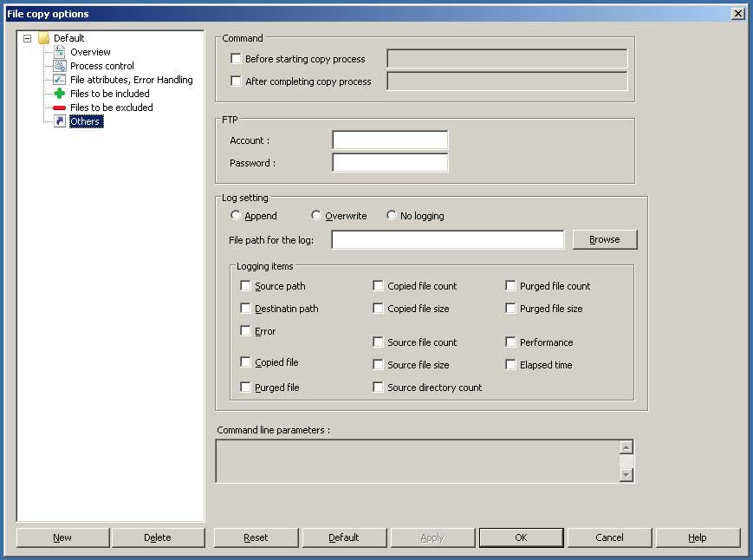Click the Others shortcut arrow icon
The width and height of the screenshot is (753, 560).
pos(59,121)
